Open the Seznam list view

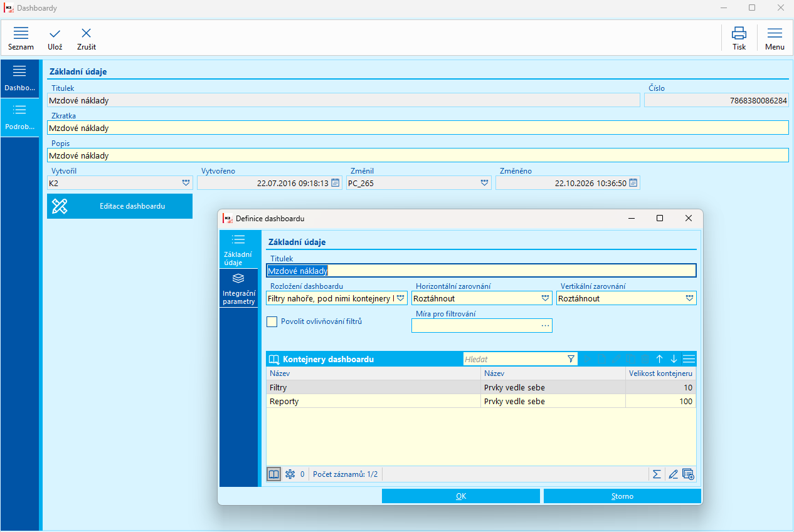[21, 38]
